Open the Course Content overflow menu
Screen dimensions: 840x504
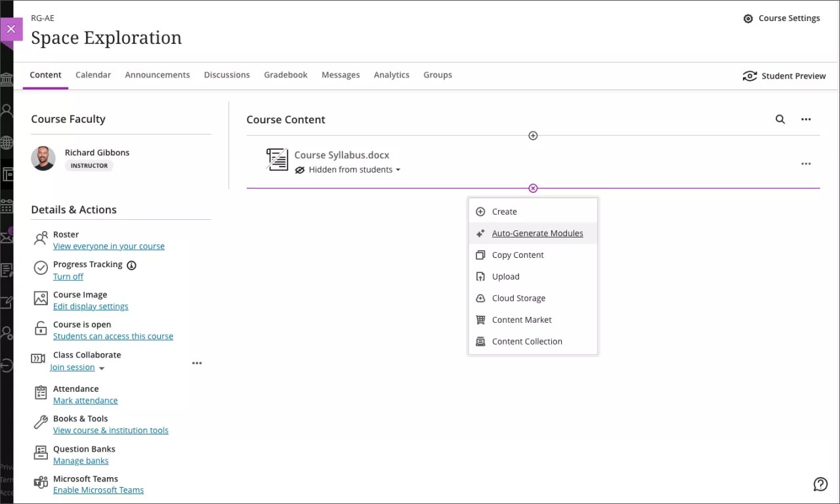tap(806, 119)
